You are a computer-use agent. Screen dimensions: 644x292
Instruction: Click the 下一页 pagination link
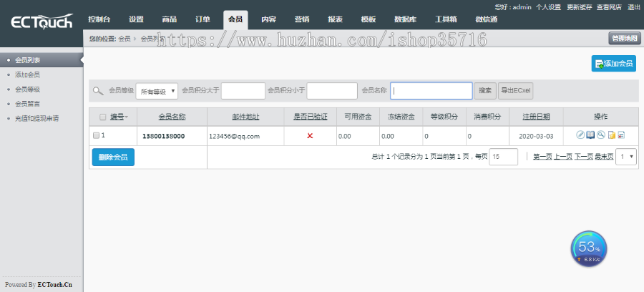click(x=584, y=157)
